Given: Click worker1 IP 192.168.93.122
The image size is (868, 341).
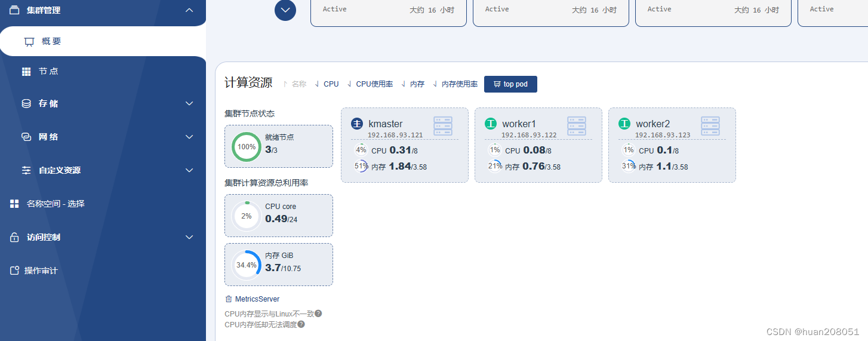Looking at the screenshot, I should tap(529, 135).
